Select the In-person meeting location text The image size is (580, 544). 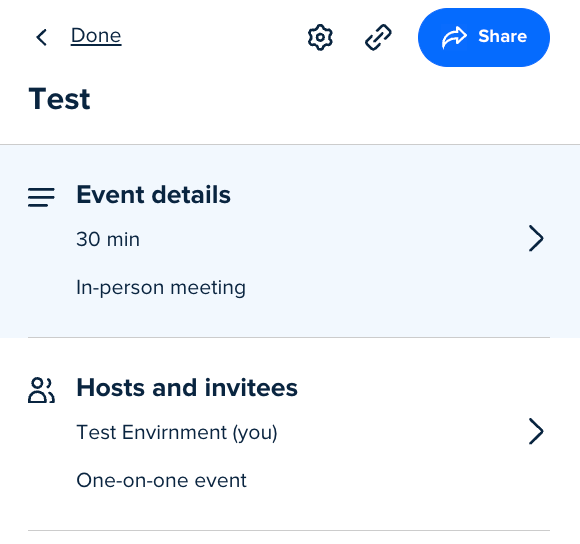pos(161,288)
